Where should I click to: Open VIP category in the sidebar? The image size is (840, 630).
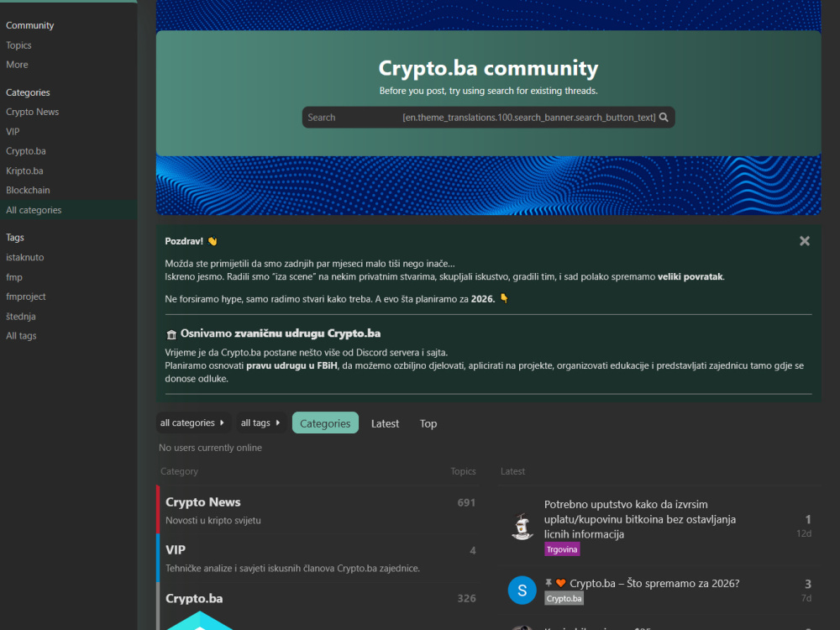coord(13,131)
